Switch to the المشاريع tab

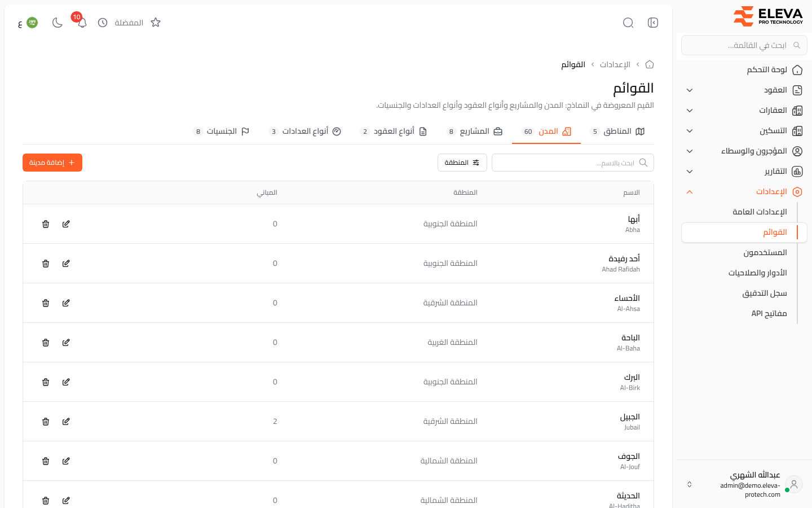coord(474,132)
